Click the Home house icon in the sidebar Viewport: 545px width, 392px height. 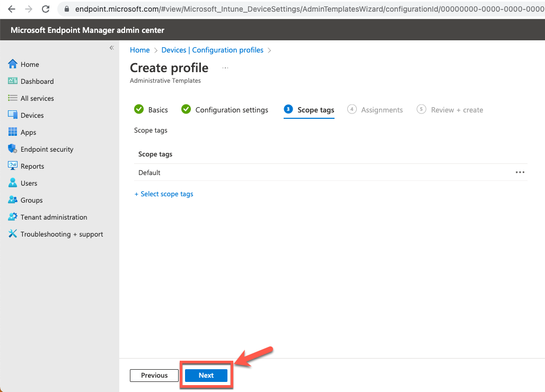tap(13, 64)
